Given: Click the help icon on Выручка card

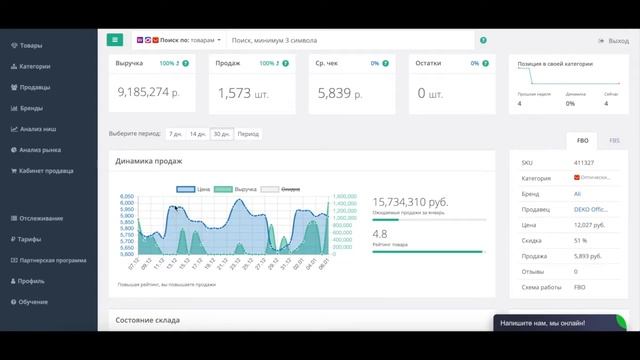Looking at the screenshot, I should coord(186,63).
